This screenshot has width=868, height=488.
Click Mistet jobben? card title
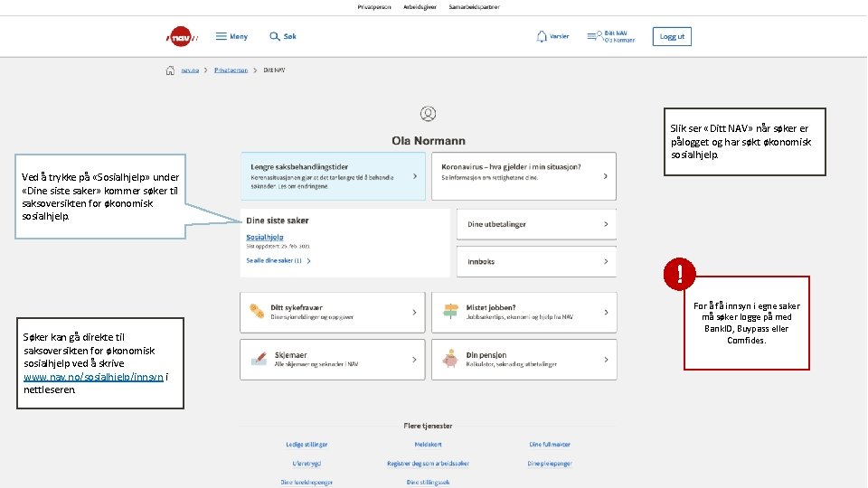[x=491, y=307]
